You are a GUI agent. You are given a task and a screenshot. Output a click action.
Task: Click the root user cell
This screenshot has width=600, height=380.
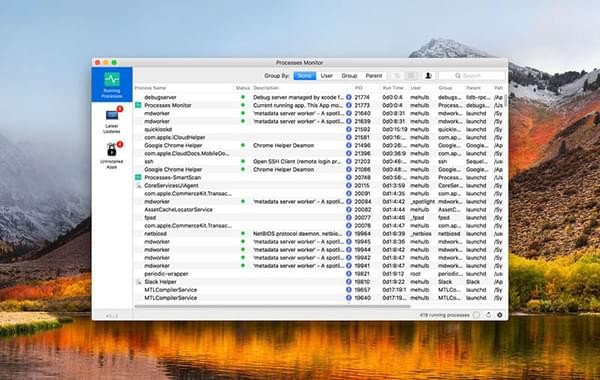click(x=415, y=274)
